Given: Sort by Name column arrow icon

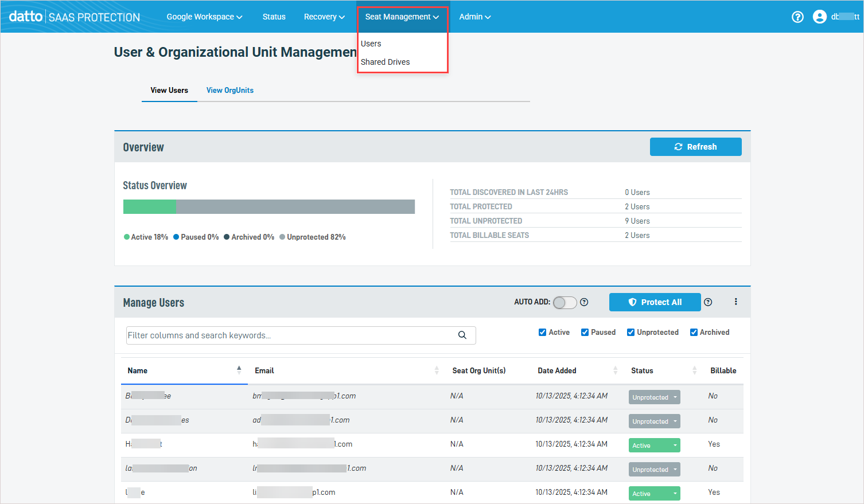Looking at the screenshot, I should [x=239, y=370].
